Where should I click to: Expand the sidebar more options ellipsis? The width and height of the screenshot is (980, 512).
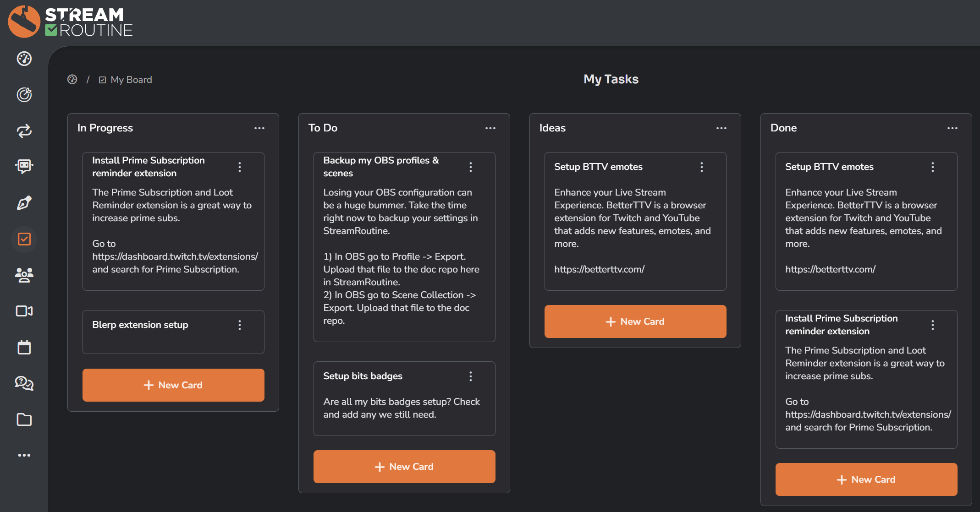coord(24,455)
